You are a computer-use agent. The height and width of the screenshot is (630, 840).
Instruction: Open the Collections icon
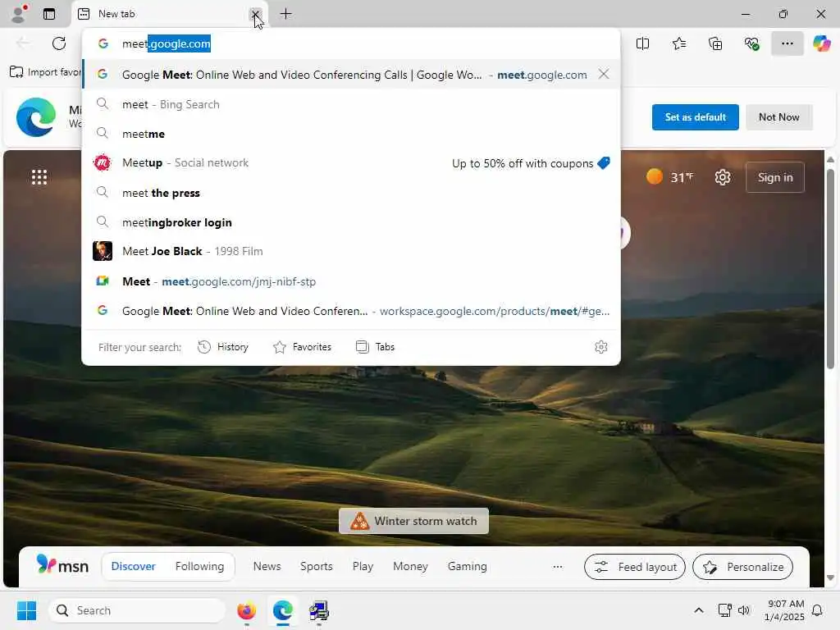pos(715,43)
